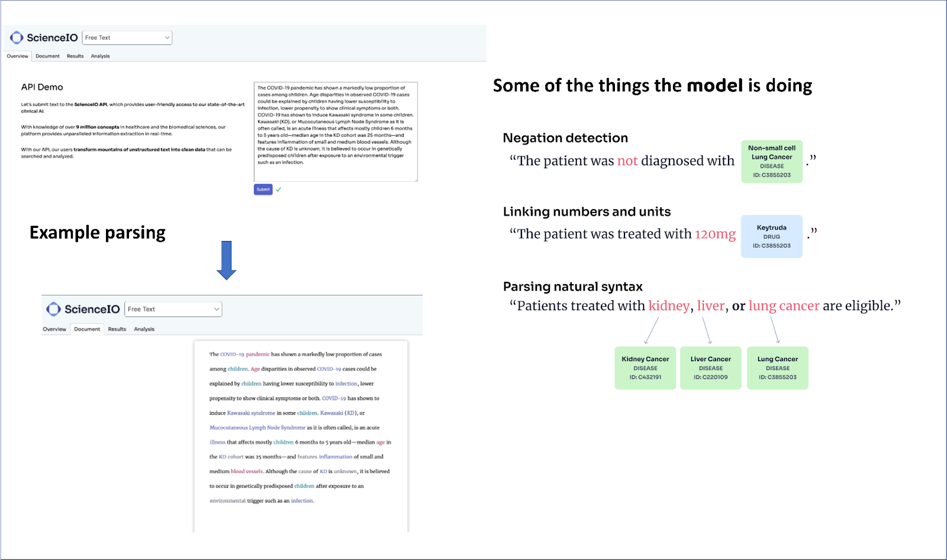Click the Mucocutaneous Lymph Node Syndrome link
Viewport: 947px width, 560px height.
coord(257,427)
